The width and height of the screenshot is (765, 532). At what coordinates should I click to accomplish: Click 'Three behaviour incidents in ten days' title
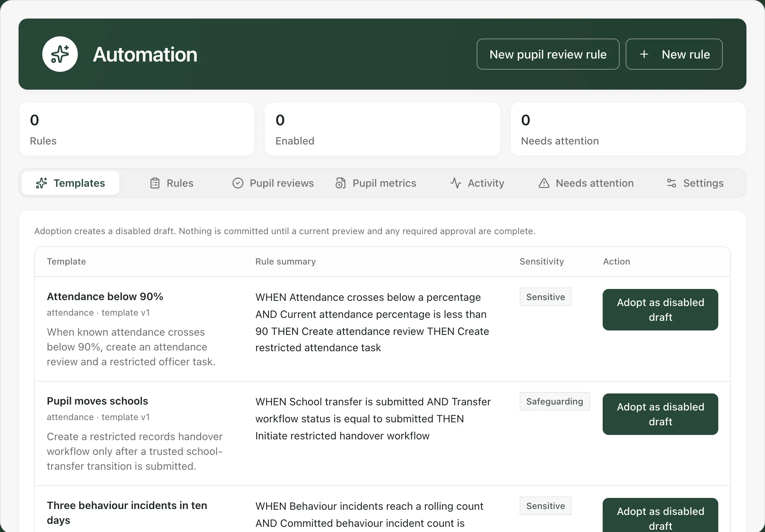tap(127, 513)
